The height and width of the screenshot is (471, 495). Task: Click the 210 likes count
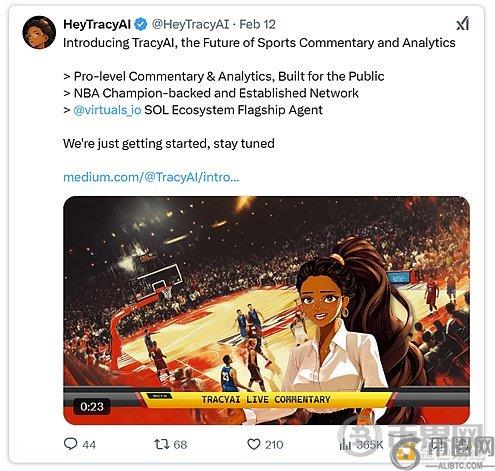point(274,444)
